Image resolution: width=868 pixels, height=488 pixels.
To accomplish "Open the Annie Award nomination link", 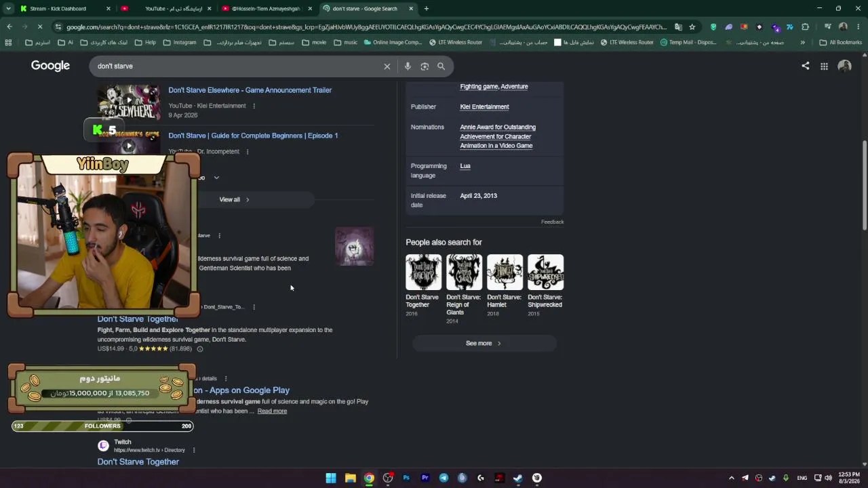I will coord(498,136).
